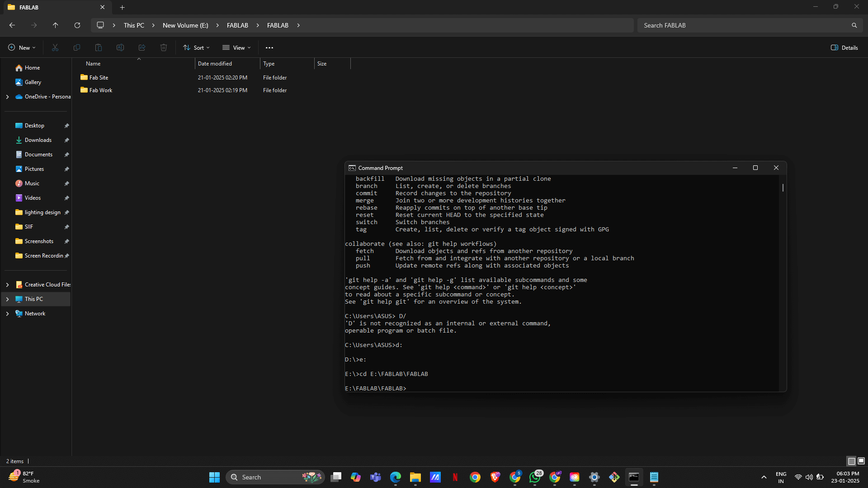Expand Creative Cloud Files tree node
The image size is (868, 488).
pos(7,285)
